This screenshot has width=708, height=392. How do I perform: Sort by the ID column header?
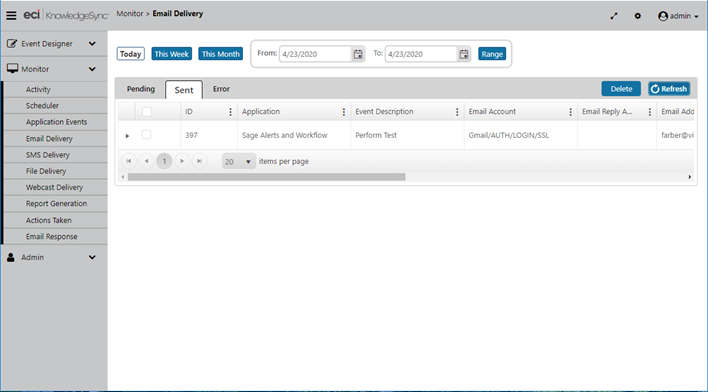[189, 112]
